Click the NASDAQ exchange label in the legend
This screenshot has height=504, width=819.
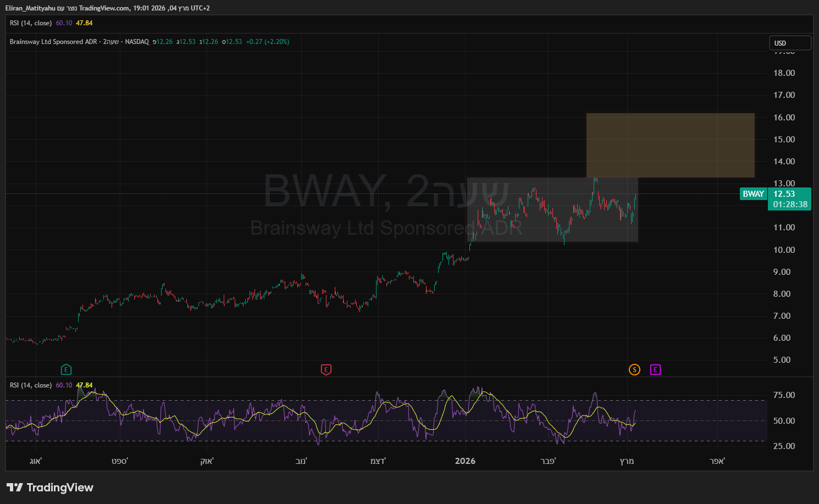[137, 42]
